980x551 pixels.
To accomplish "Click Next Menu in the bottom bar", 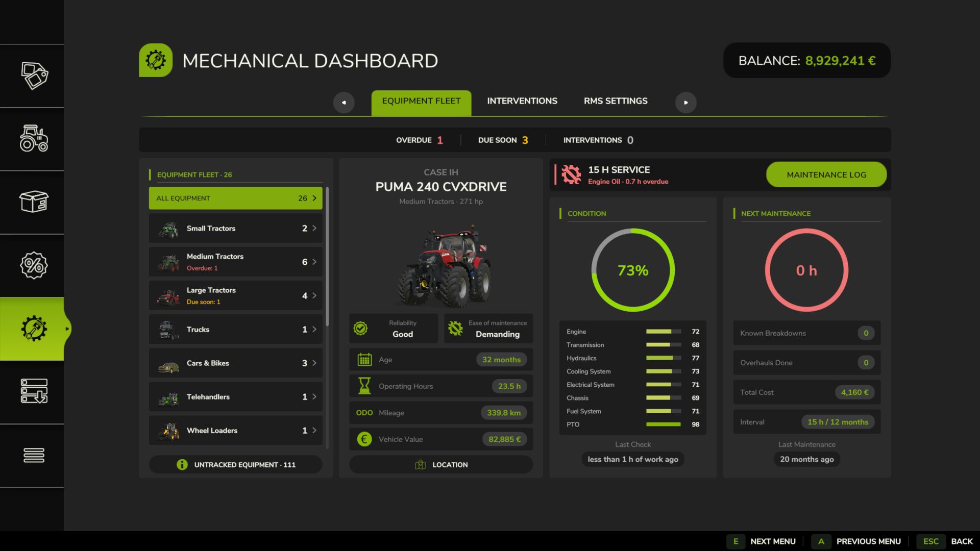I will pyautogui.click(x=761, y=541).
